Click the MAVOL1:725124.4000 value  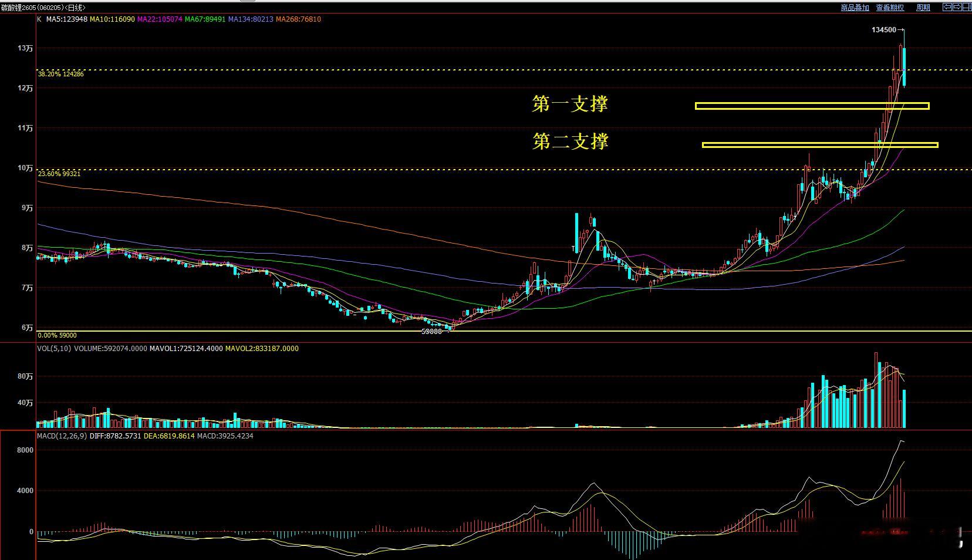coord(186,349)
